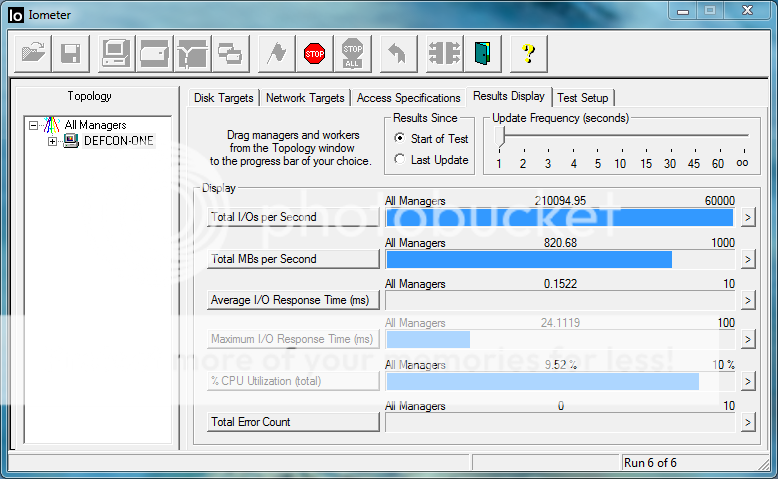This screenshot has width=778, height=479.
Task: Open help with the question mark icon
Action: [x=529, y=53]
